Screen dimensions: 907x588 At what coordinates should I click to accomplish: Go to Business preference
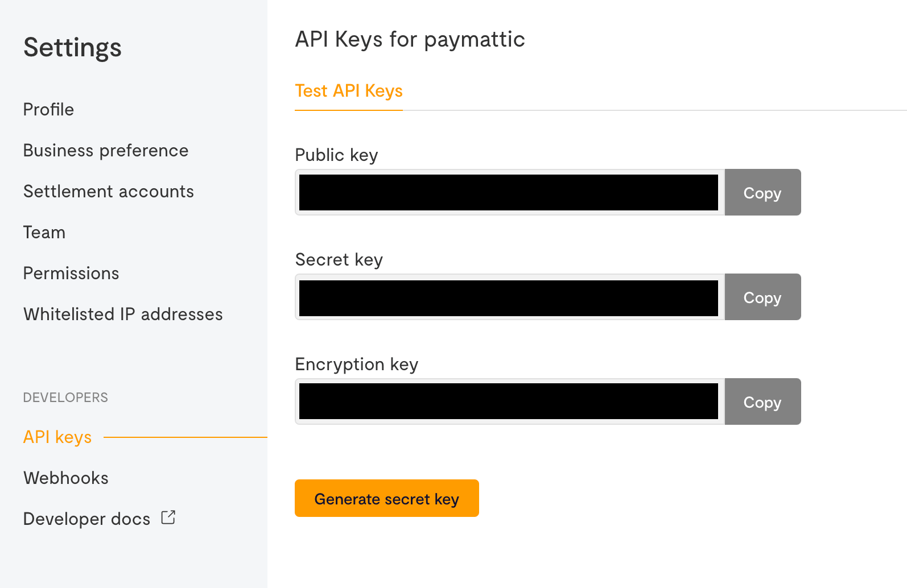[x=106, y=150]
